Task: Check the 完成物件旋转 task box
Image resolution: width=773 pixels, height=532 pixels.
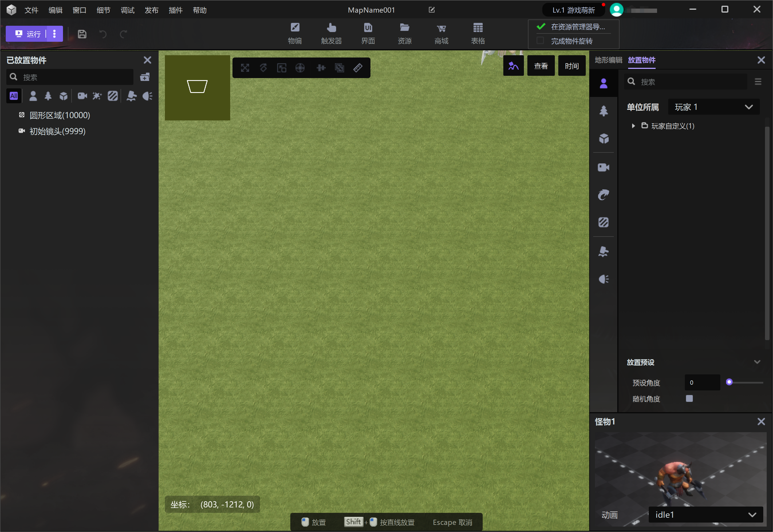Action: [540, 41]
